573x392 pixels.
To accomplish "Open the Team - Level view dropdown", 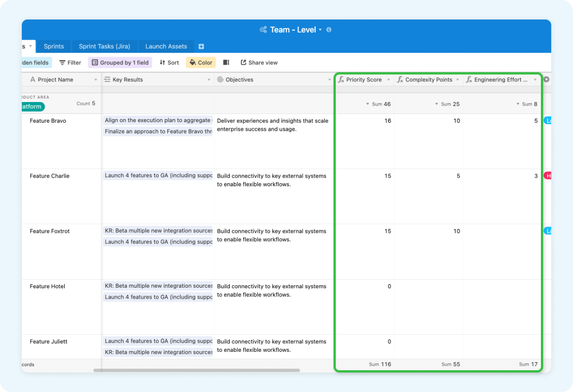I will coord(320,29).
